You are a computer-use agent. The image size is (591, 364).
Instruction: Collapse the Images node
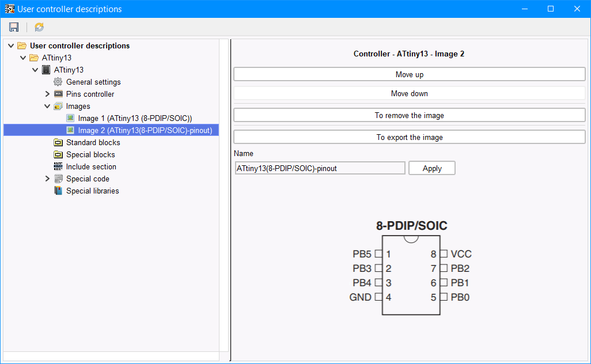47,106
